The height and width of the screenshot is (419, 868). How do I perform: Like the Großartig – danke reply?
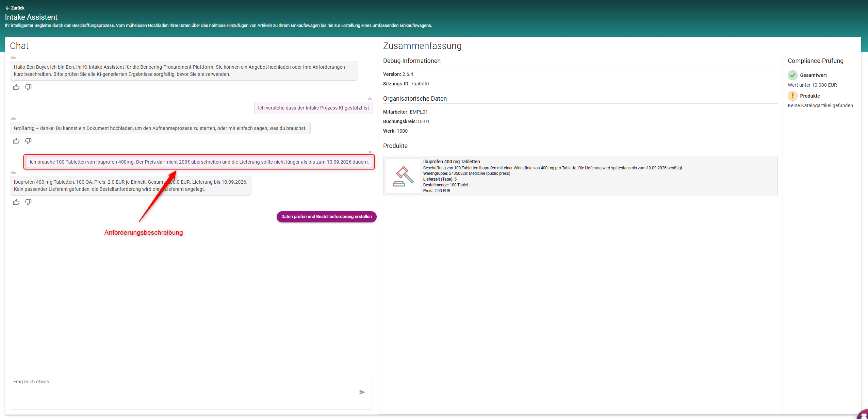click(x=16, y=141)
